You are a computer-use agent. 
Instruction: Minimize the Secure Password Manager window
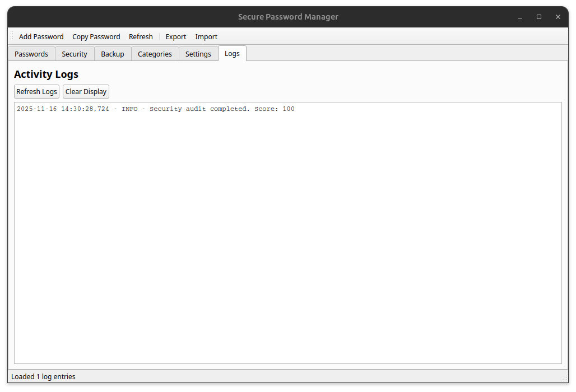click(520, 17)
